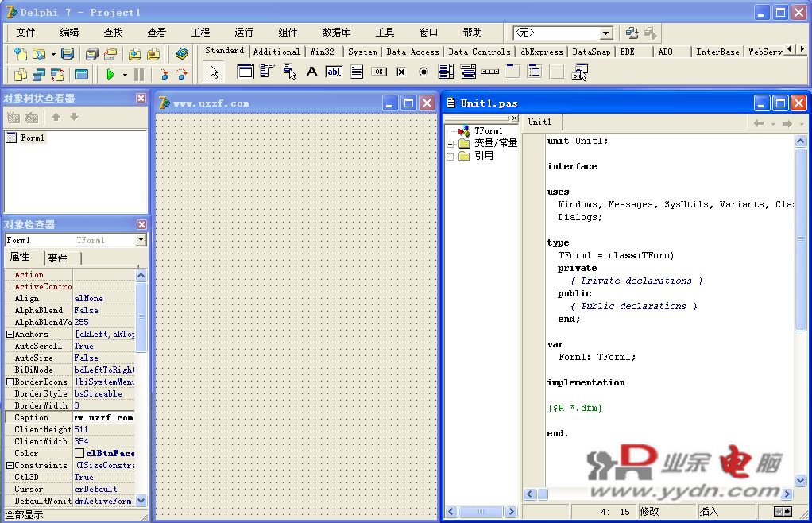Click the Save All toolbar icon
This screenshot has width=812, height=523.
92,53
